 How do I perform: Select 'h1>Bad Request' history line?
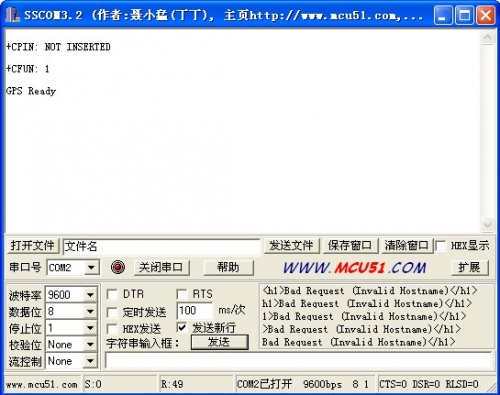click(x=367, y=304)
